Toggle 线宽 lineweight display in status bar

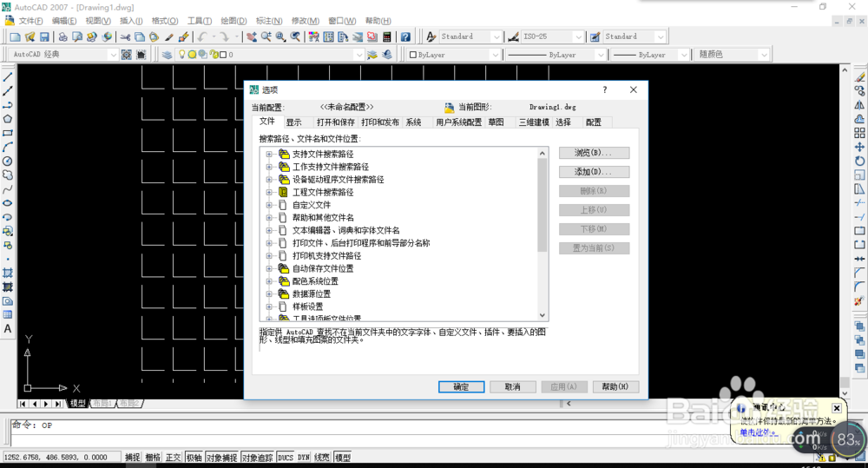(x=322, y=458)
